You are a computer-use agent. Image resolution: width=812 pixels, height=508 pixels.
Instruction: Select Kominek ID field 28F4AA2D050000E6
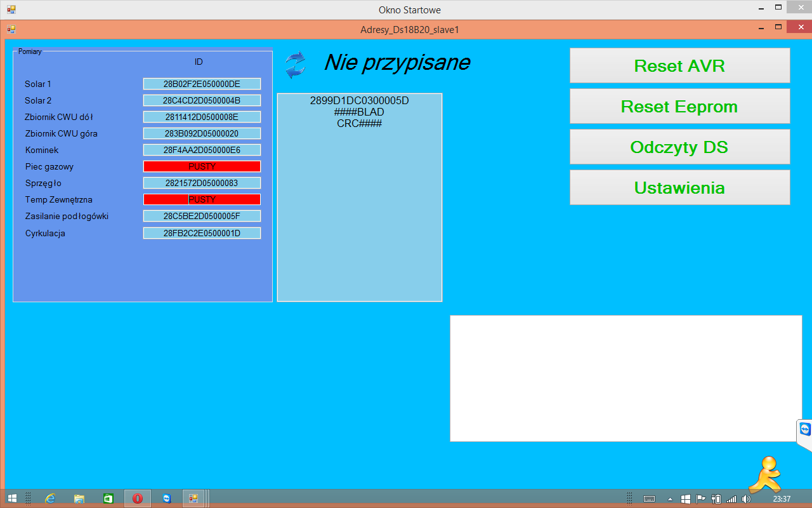tap(202, 150)
